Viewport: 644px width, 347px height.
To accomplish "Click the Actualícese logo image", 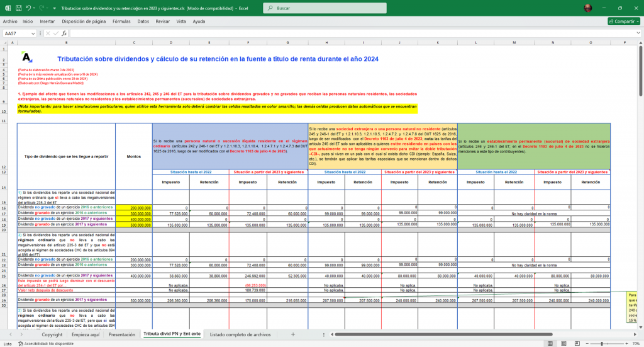I will (27, 57).
